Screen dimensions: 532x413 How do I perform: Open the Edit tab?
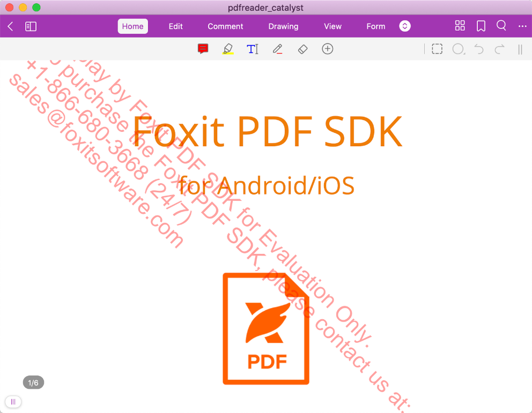(x=176, y=26)
